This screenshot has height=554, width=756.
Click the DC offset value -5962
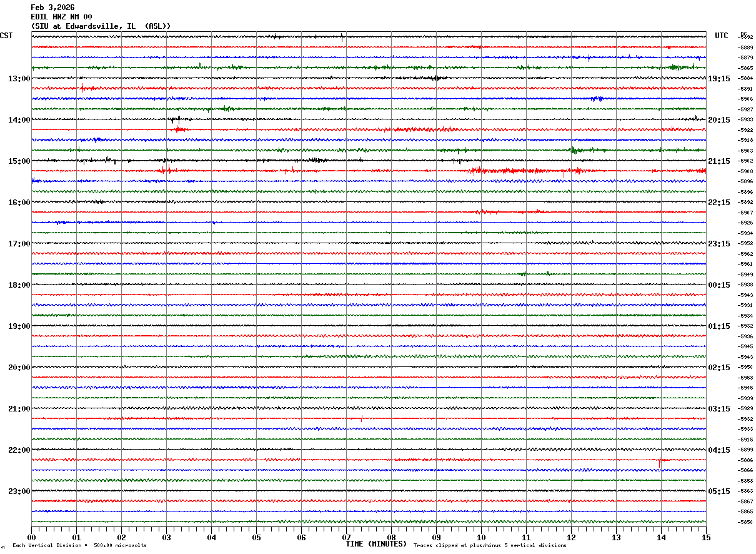click(x=745, y=254)
